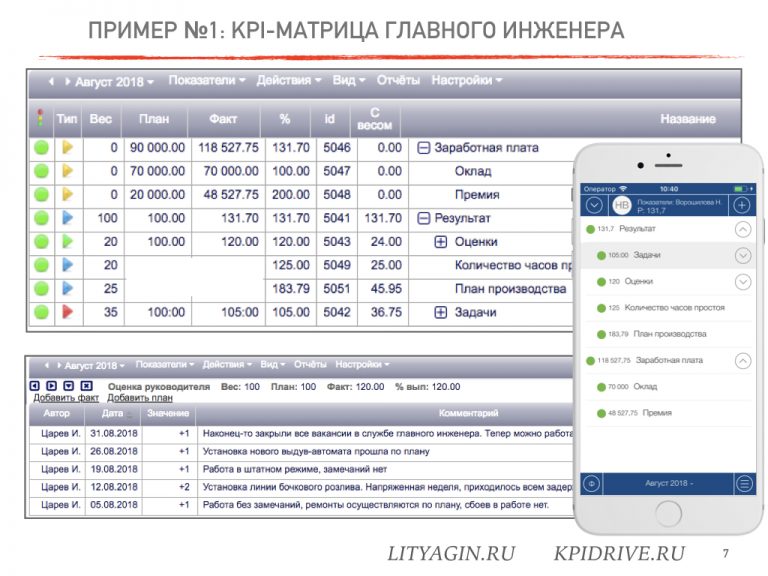Click the close X box icon in bottom panel
The height and width of the screenshot is (576, 768).
tap(86, 386)
